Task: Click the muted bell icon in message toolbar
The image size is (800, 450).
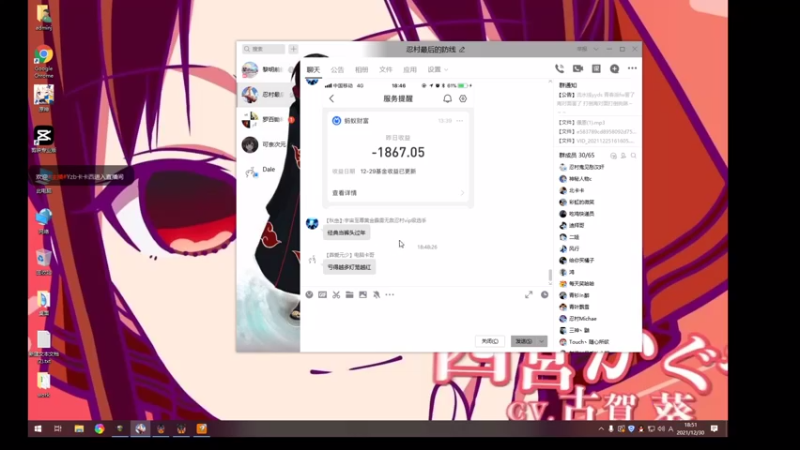Action: [377, 294]
